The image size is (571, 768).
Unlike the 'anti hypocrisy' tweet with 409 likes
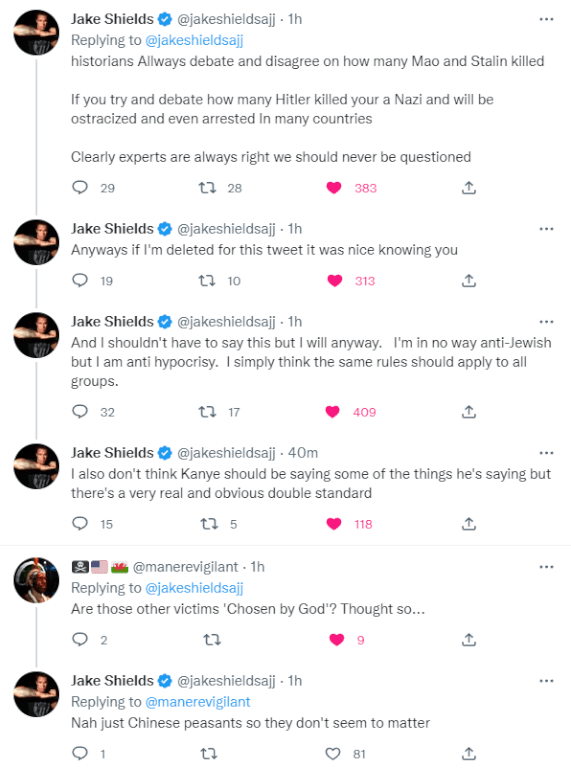[333, 412]
